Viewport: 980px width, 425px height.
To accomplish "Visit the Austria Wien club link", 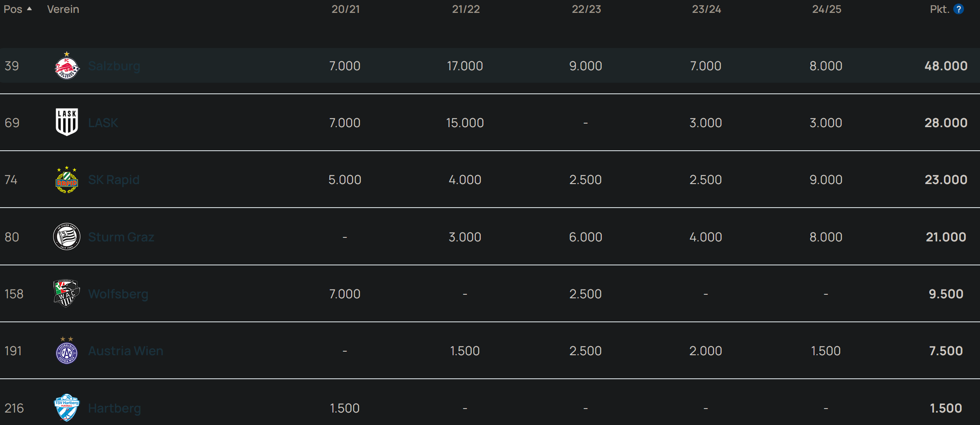I will coord(126,351).
